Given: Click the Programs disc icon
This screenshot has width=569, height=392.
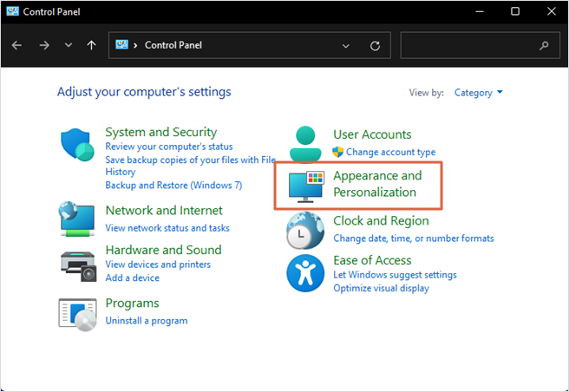Looking at the screenshot, I should point(78,314).
